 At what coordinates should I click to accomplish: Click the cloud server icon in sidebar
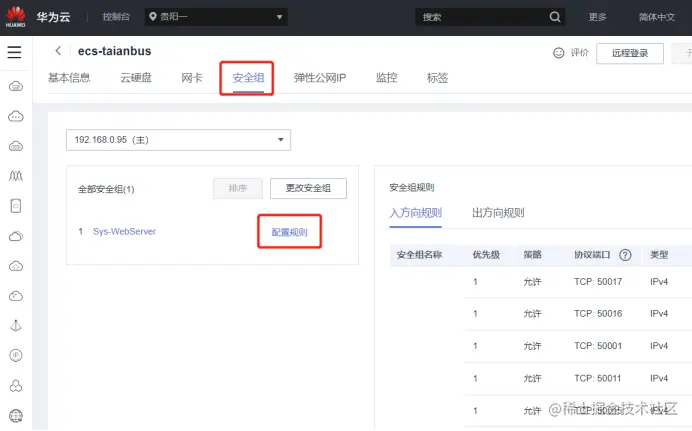pos(16,86)
